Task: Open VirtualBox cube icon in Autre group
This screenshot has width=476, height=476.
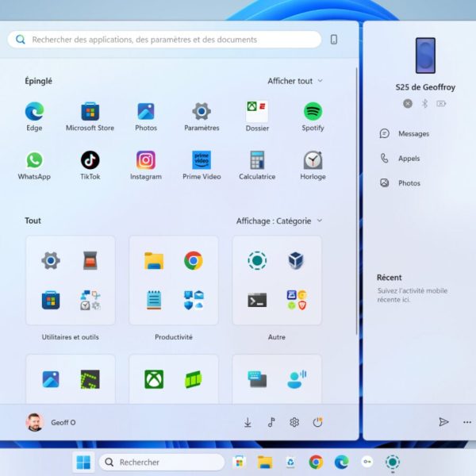Action: click(296, 260)
